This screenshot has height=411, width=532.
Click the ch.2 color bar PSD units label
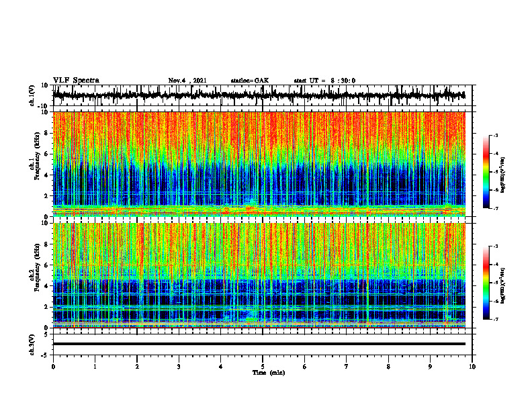[503, 285]
